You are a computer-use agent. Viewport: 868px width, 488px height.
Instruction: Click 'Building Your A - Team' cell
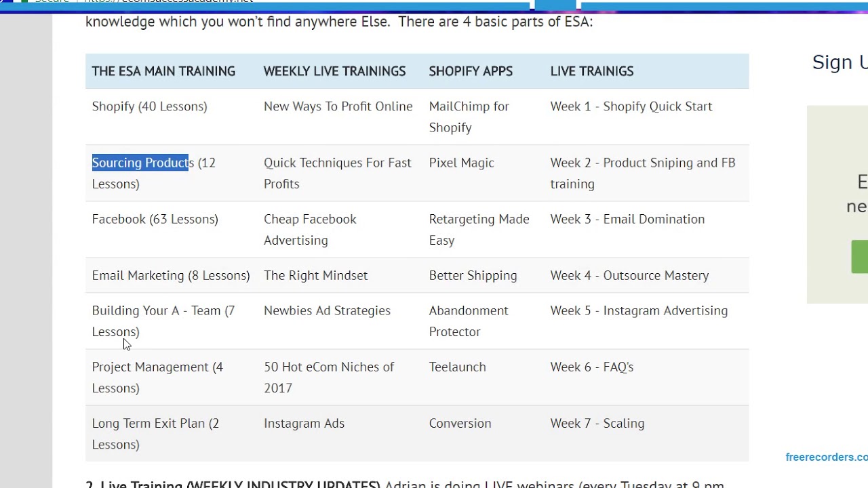[x=163, y=321]
